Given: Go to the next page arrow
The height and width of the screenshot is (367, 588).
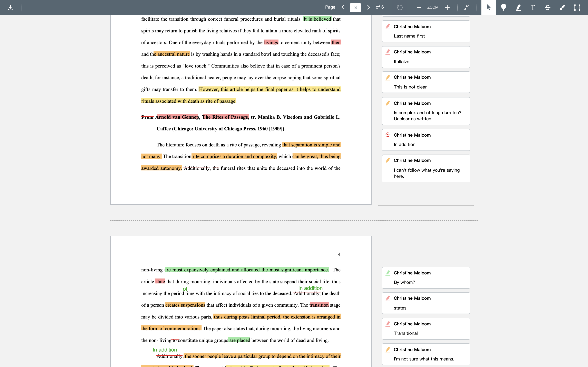Looking at the screenshot, I should [368, 7].
